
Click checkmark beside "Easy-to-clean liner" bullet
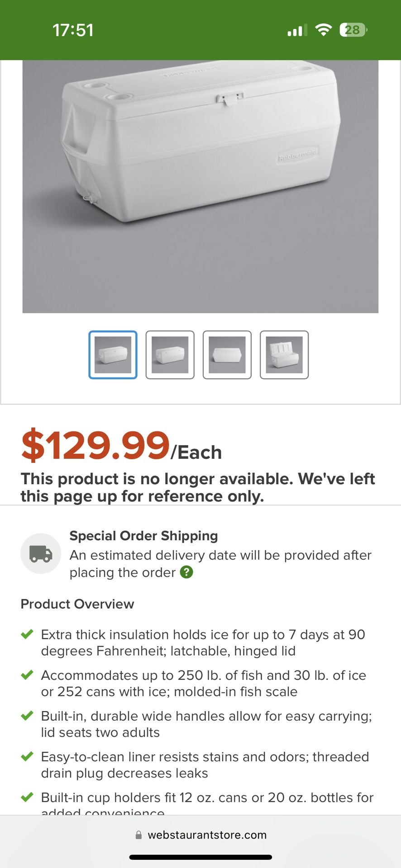click(x=27, y=756)
